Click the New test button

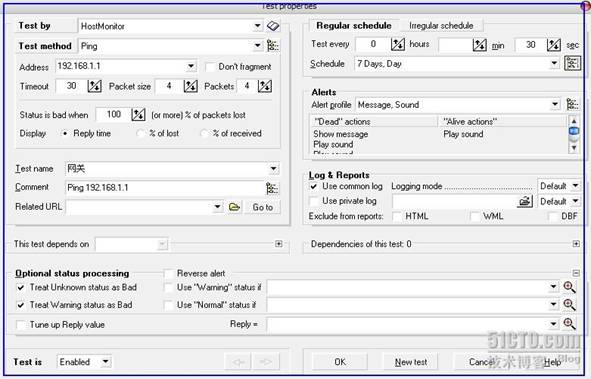pyautogui.click(x=410, y=362)
